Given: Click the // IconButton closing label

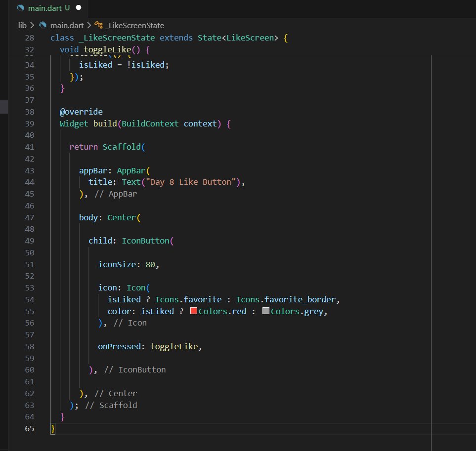Looking at the screenshot, I should (135, 370).
